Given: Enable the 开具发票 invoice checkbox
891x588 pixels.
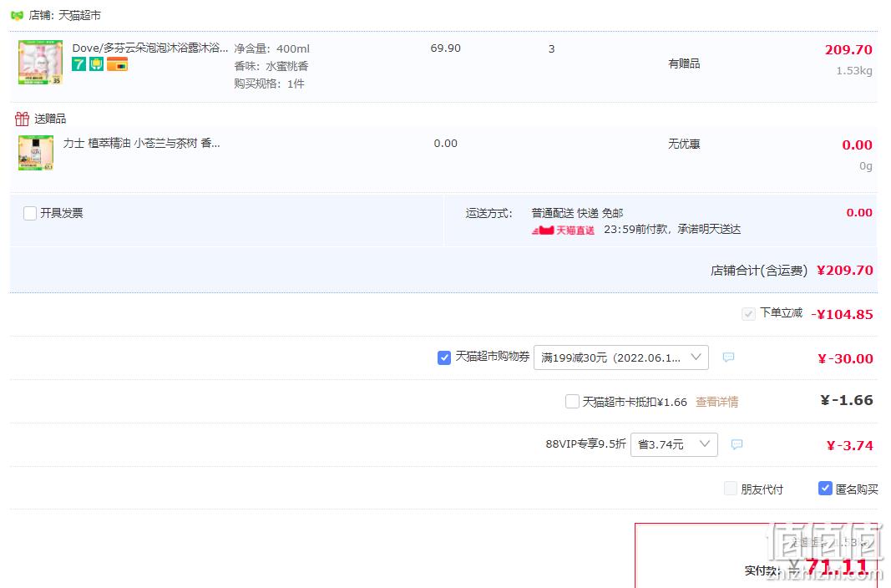Looking at the screenshot, I should point(30,213).
